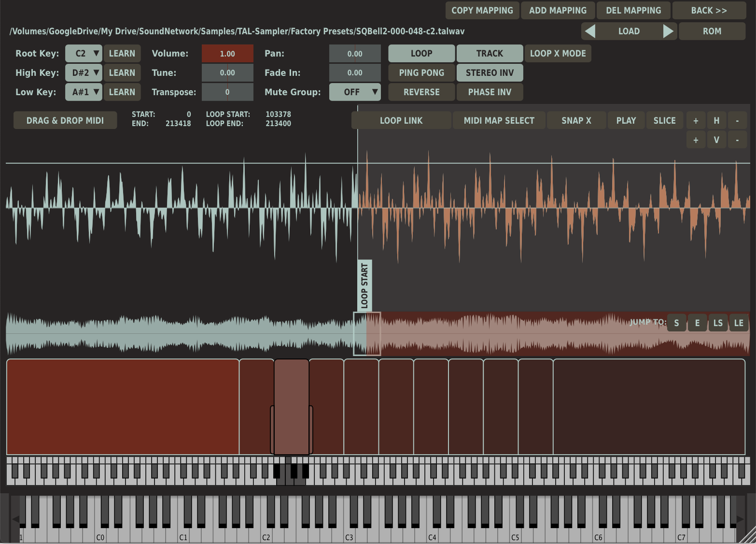Load the next sample with right arrow
This screenshot has width=756, height=544.
668,31
